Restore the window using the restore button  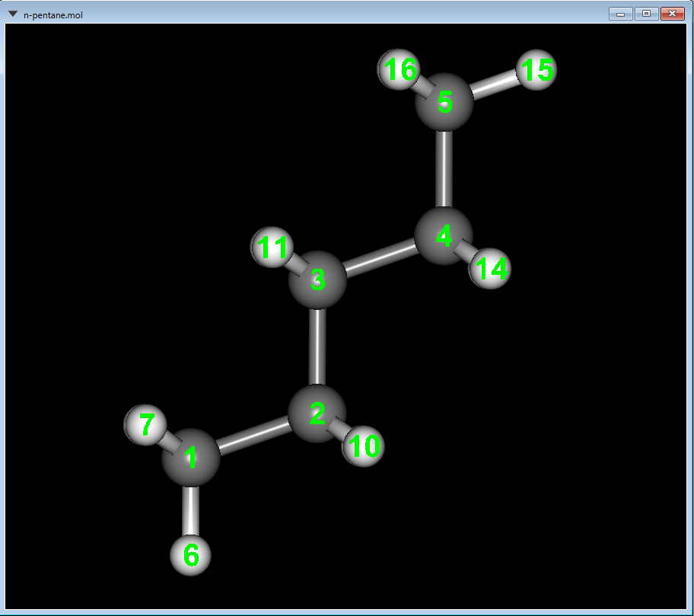coord(646,13)
